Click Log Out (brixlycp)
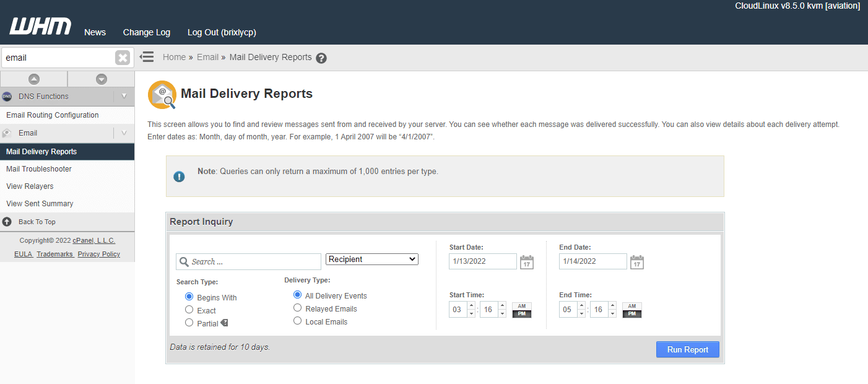The width and height of the screenshot is (868, 384). [222, 32]
